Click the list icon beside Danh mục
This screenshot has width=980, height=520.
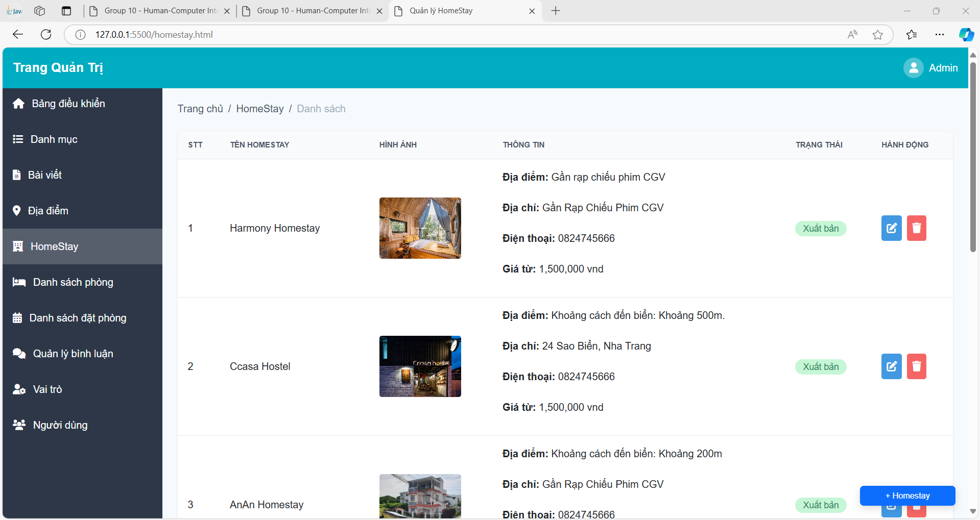[x=18, y=139]
